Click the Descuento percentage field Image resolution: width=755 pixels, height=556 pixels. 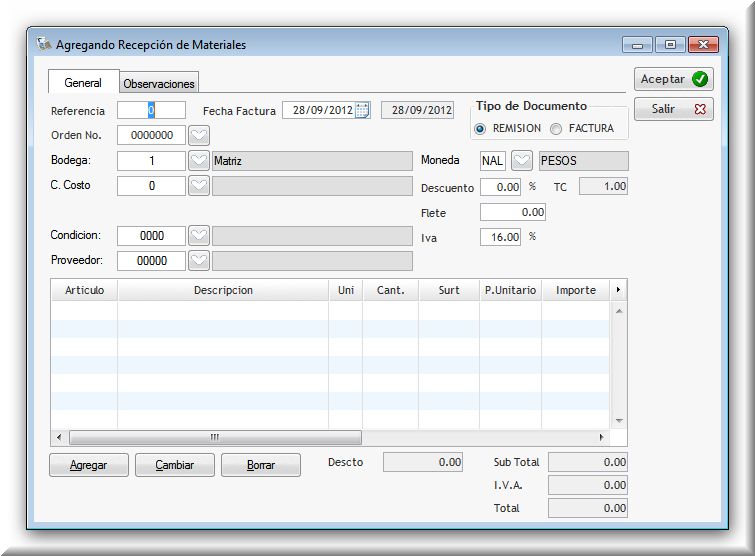500,187
